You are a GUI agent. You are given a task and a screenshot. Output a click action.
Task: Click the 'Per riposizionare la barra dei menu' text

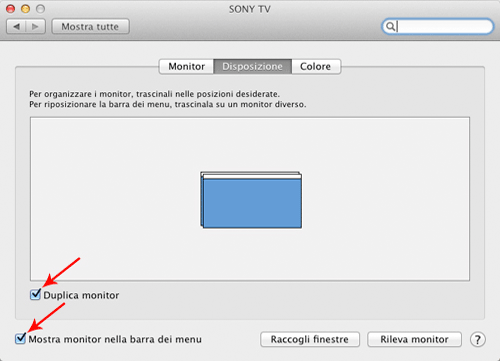pos(168,104)
